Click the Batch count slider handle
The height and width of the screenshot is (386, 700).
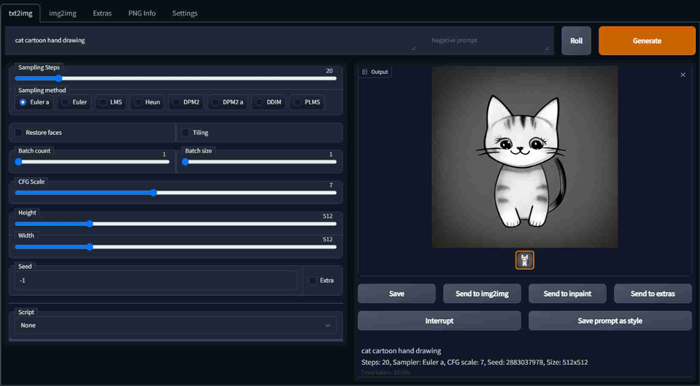point(18,162)
